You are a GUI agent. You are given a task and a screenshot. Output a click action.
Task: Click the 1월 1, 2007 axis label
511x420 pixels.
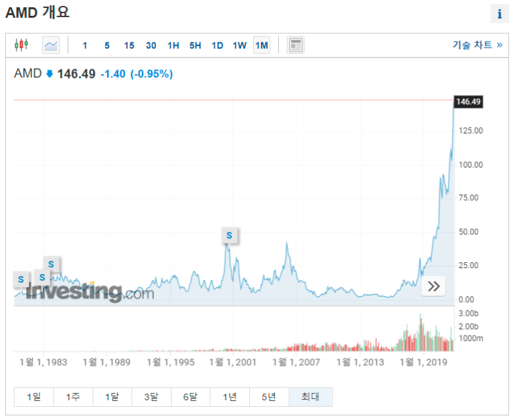click(x=296, y=362)
